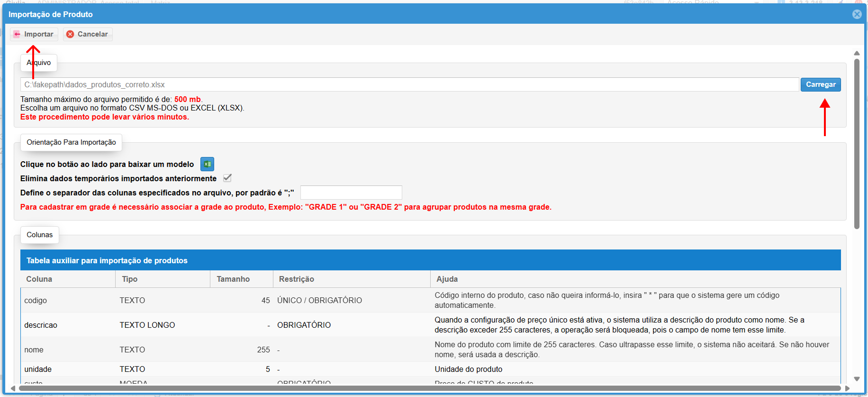
Task: Click the Tipo column header
Action: coord(130,279)
